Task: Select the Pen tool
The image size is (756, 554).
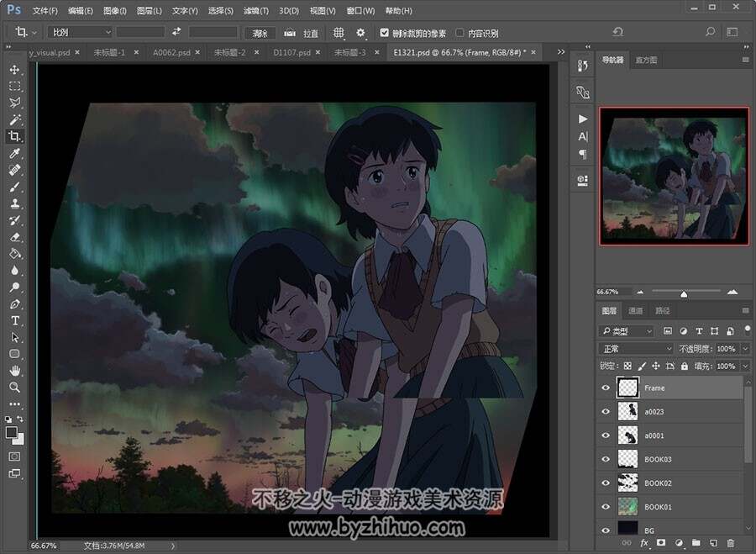Action: (x=14, y=304)
